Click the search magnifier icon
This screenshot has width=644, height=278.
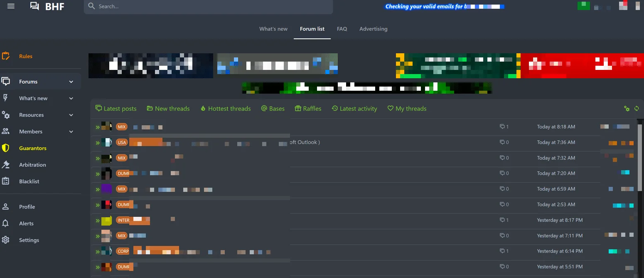click(x=92, y=6)
